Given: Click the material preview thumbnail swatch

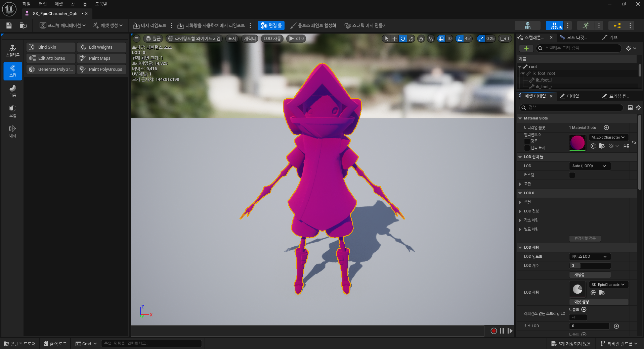Looking at the screenshot, I should click(577, 143).
